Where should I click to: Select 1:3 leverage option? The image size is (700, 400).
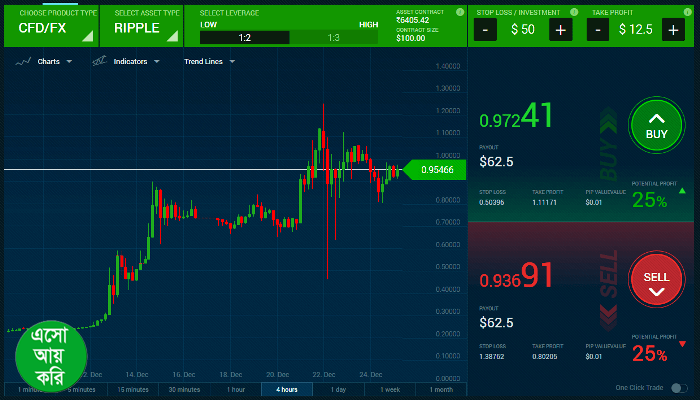pyautogui.click(x=333, y=37)
